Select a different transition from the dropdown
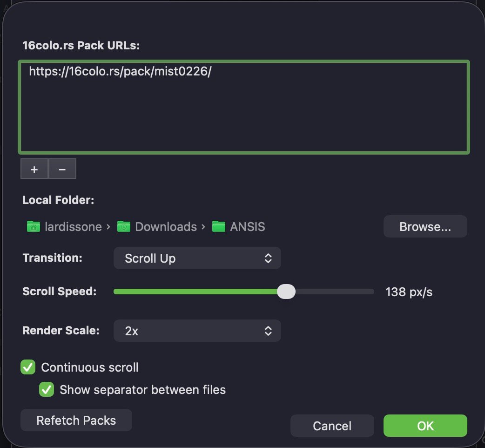The image size is (485, 448). click(197, 258)
